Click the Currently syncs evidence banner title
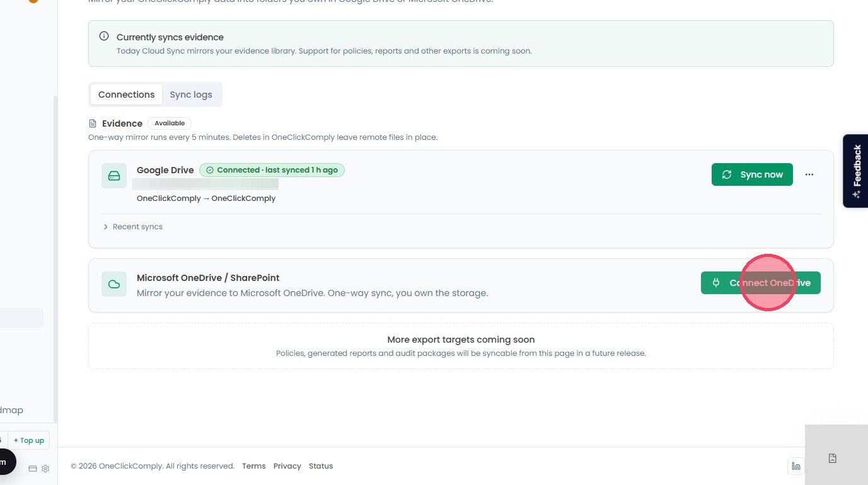 point(170,37)
